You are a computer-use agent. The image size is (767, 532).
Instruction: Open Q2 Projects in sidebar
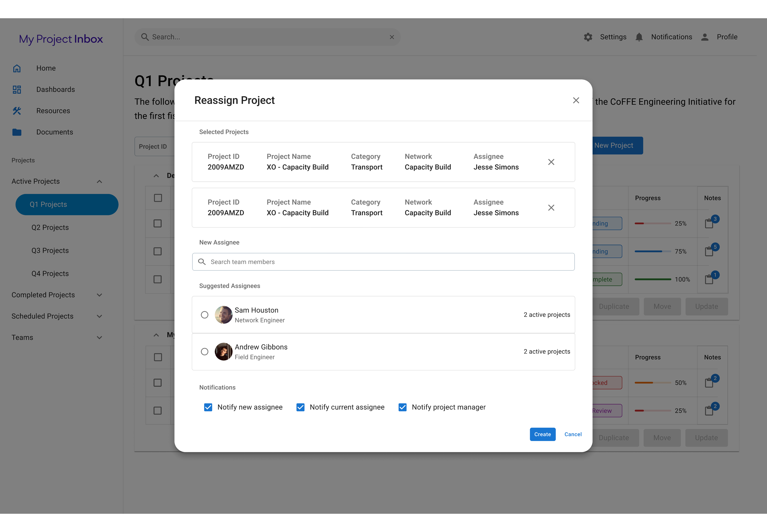[50, 228]
